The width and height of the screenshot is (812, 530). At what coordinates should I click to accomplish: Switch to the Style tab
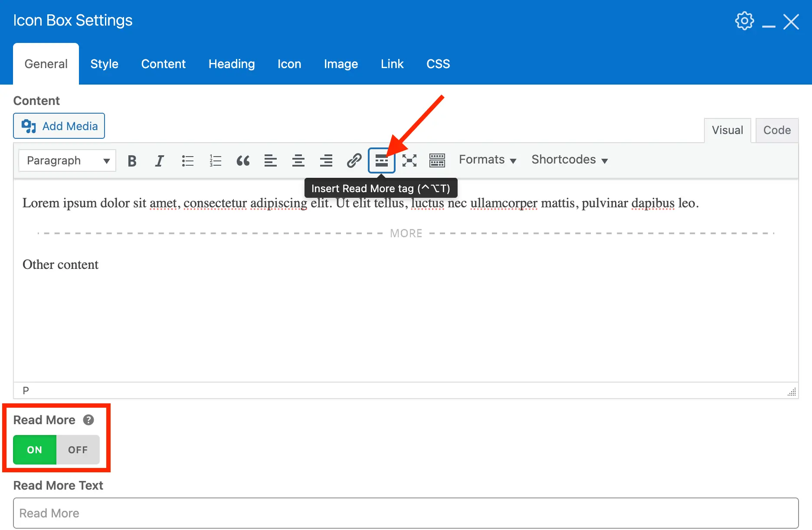click(104, 64)
